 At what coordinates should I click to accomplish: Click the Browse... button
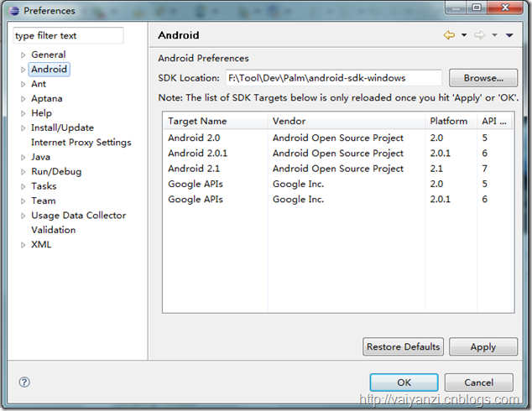click(x=483, y=78)
